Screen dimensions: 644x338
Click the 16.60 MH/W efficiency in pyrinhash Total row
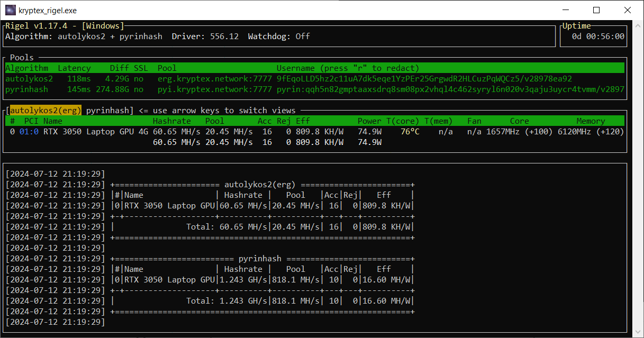(x=386, y=301)
